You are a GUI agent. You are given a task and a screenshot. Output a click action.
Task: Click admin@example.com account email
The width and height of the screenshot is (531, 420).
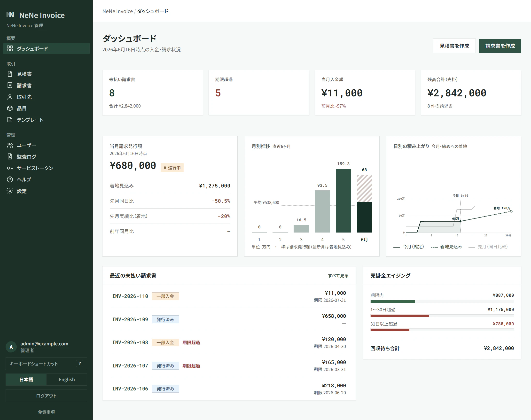(x=44, y=343)
